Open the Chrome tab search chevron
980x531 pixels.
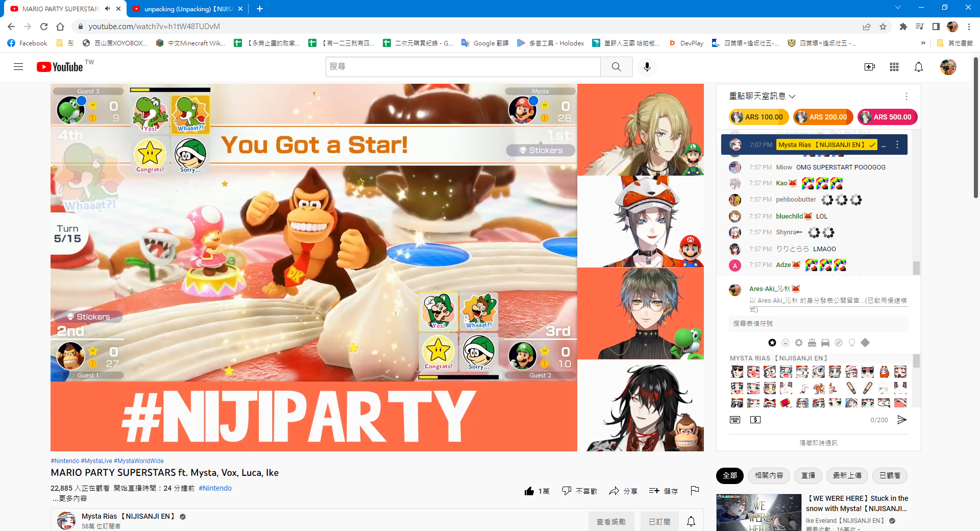click(898, 8)
